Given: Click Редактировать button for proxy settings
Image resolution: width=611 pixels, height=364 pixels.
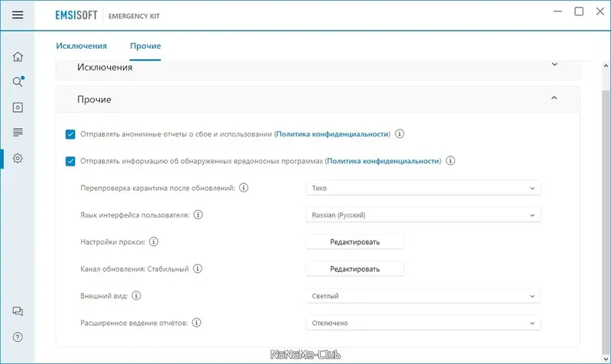Looking at the screenshot, I should pos(354,242).
